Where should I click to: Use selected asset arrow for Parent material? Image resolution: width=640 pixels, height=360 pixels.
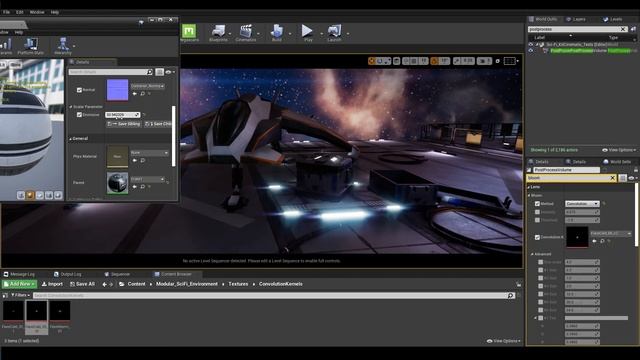point(135,187)
